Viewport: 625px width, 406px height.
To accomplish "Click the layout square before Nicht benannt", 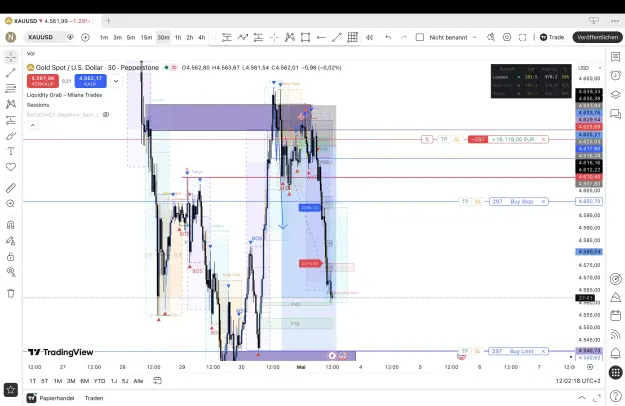I will click(x=420, y=37).
